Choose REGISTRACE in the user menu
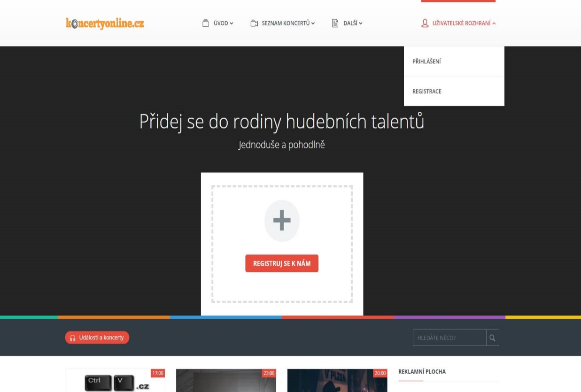Viewport: 581px width, 392px height. 426,92
